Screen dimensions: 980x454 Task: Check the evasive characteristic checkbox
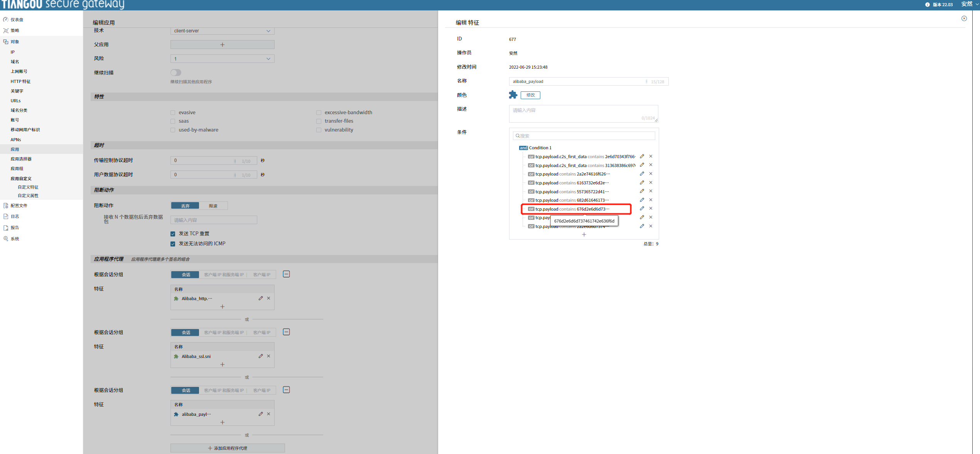tap(173, 113)
